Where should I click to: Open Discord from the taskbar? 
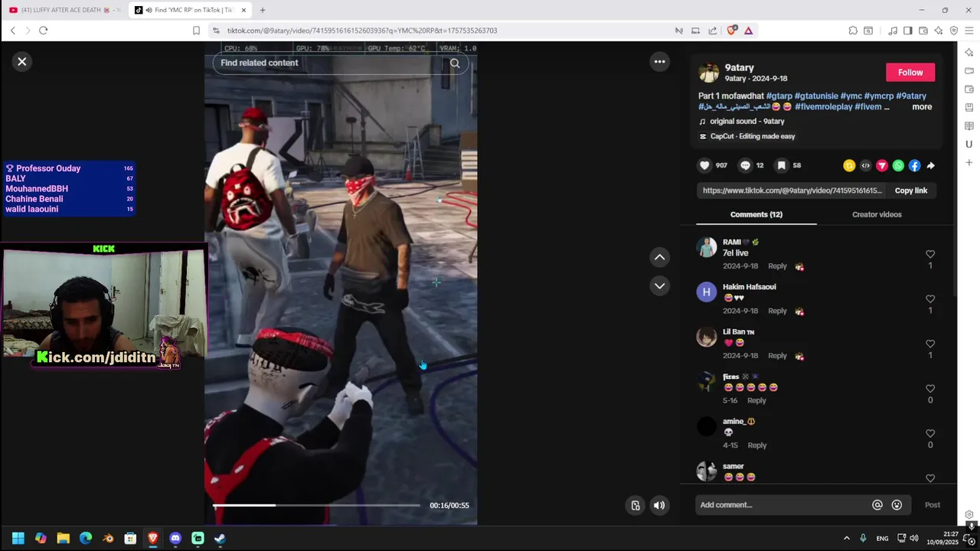175,538
